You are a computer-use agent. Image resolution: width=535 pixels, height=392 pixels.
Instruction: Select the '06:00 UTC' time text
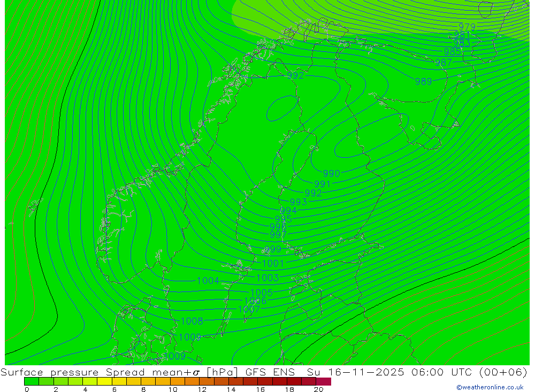click(441, 372)
